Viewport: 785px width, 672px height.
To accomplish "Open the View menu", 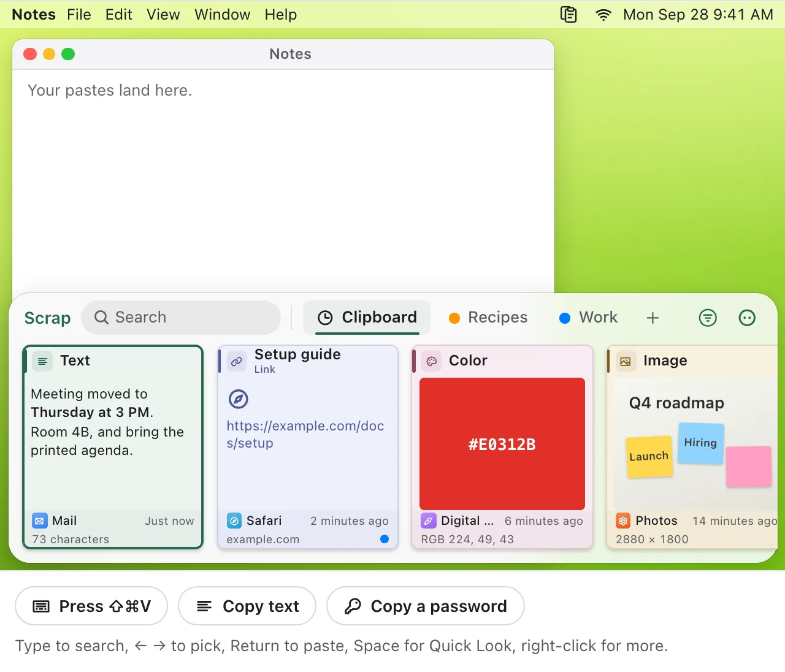I will point(163,15).
